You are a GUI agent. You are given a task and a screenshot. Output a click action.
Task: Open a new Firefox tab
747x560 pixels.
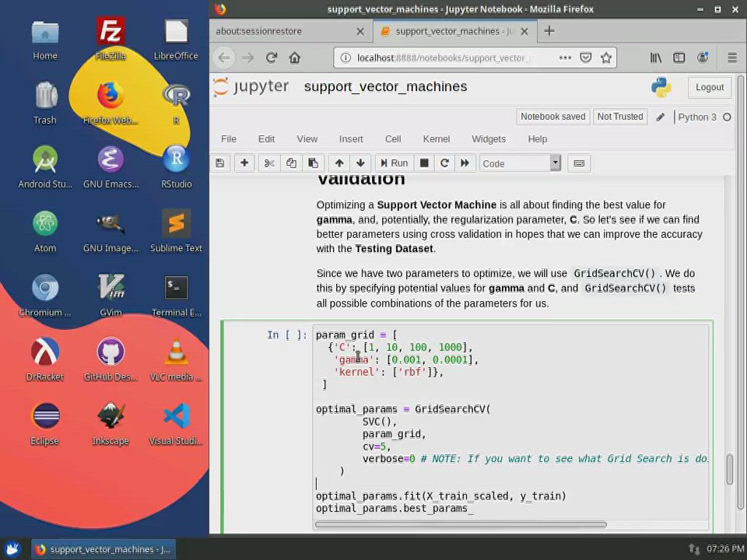(x=549, y=31)
